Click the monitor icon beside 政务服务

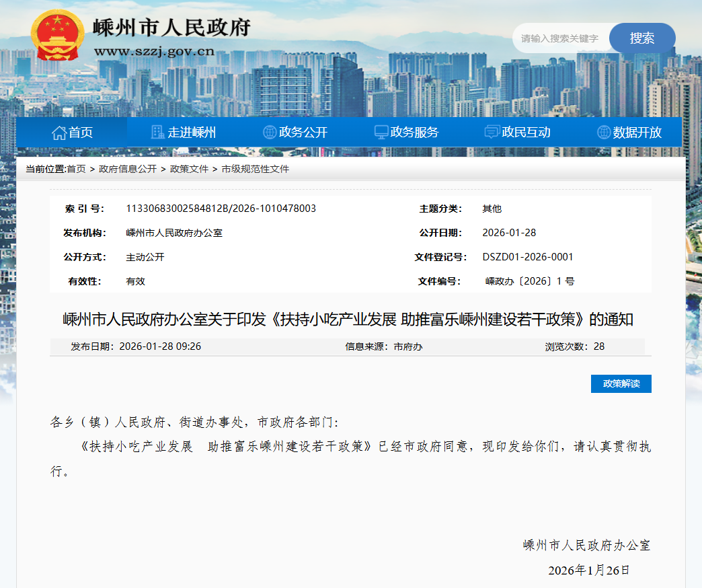(x=381, y=133)
